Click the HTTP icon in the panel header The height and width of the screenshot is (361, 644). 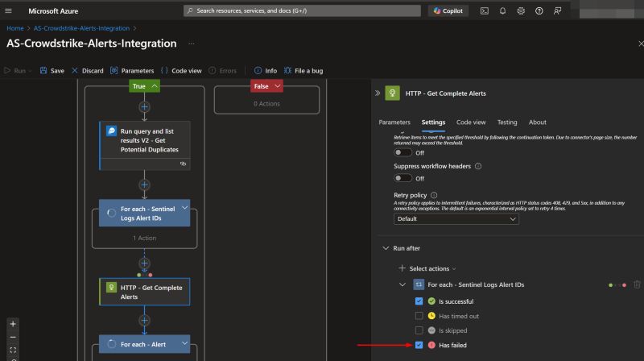pos(392,93)
